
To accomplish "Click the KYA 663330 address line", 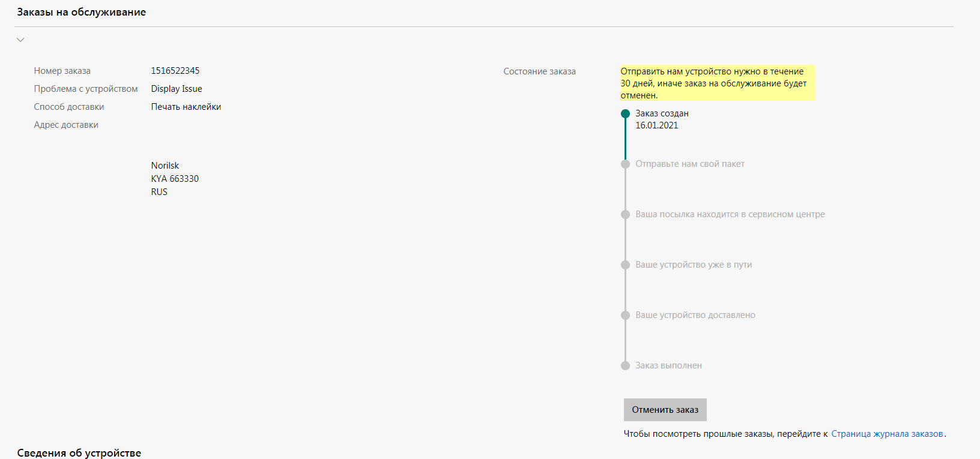I will (x=175, y=179).
